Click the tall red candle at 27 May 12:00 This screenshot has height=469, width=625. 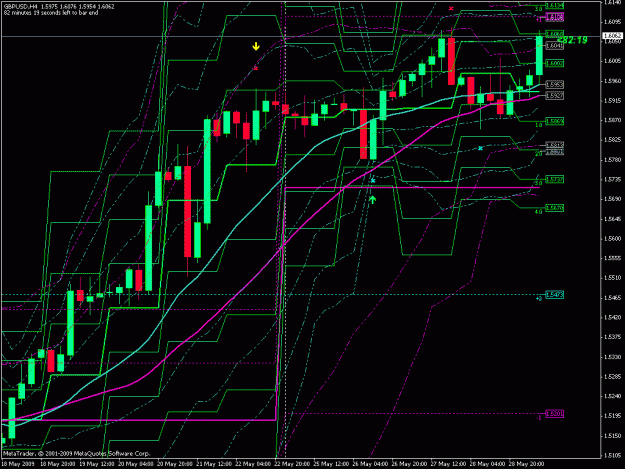[x=451, y=61]
